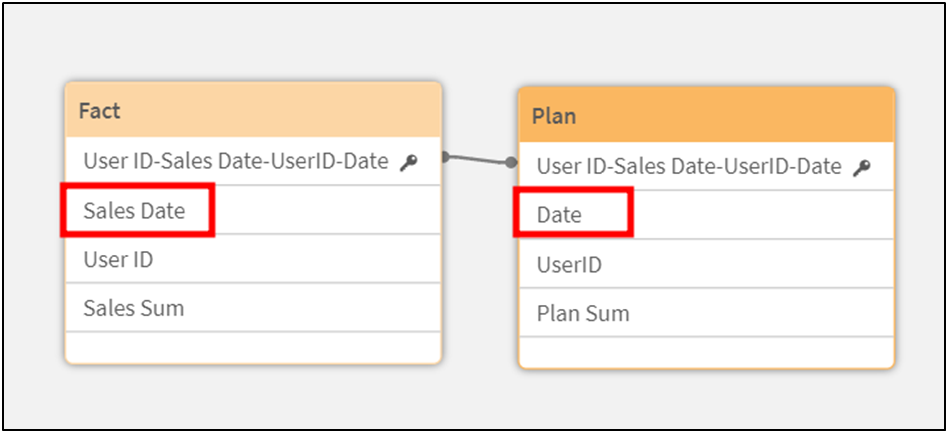Pick the Plan Sum field
This screenshot has height=433, width=948.
point(583,313)
